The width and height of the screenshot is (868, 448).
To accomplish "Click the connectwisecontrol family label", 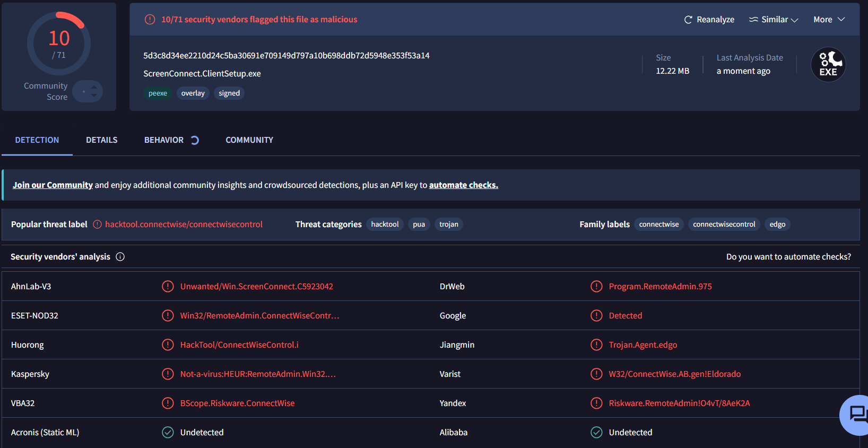I will point(724,225).
